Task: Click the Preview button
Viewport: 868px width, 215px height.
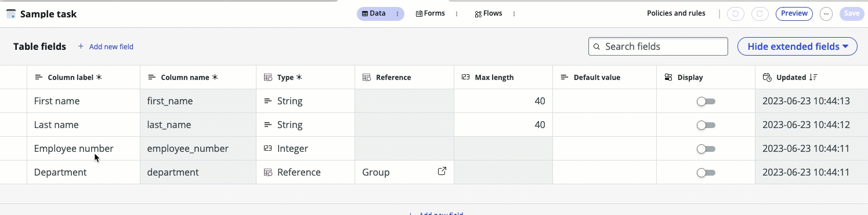Action: (x=794, y=14)
